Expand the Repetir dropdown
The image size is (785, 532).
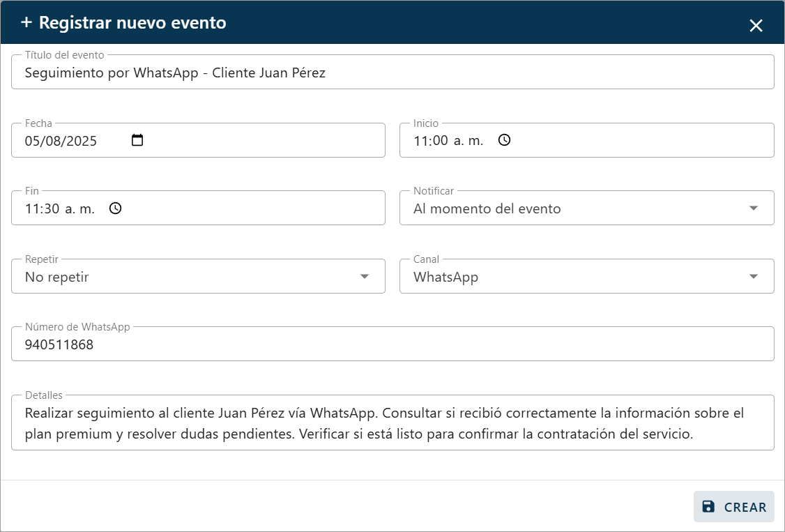(x=199, y=276)
